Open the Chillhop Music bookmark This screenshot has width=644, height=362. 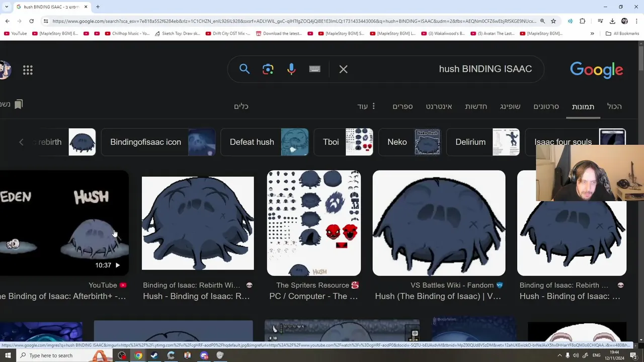127,34
